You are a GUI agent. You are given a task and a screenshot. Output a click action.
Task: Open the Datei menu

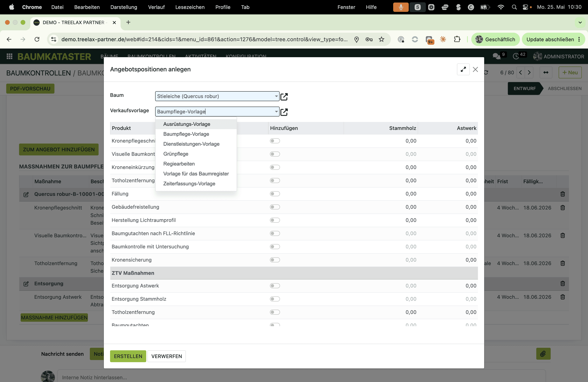[57, 7]
